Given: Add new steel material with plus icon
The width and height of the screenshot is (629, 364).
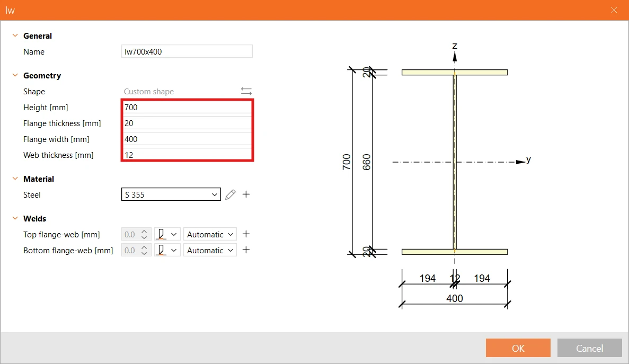Looking at the screenshot, I should [x=246, y=194].
